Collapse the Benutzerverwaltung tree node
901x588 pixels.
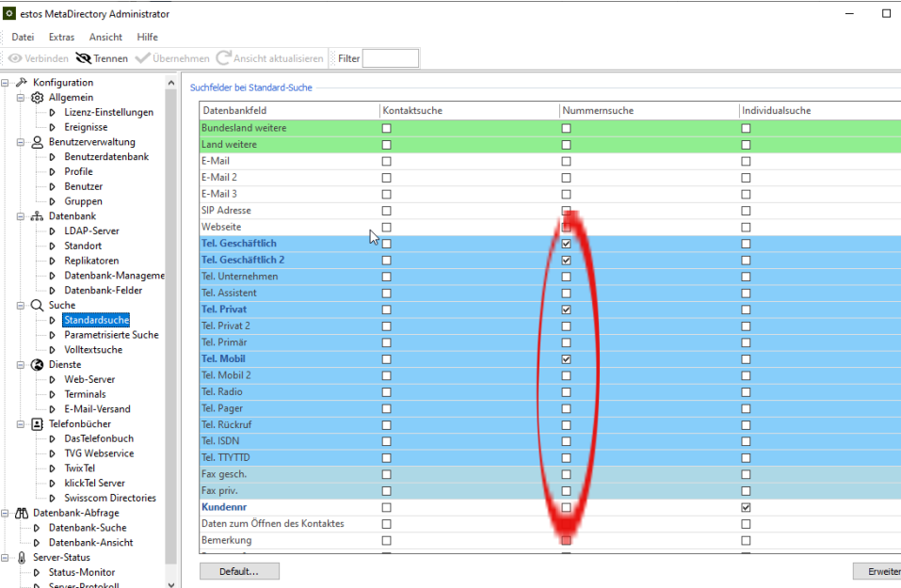pyautogui.click(x=21, y=142)
